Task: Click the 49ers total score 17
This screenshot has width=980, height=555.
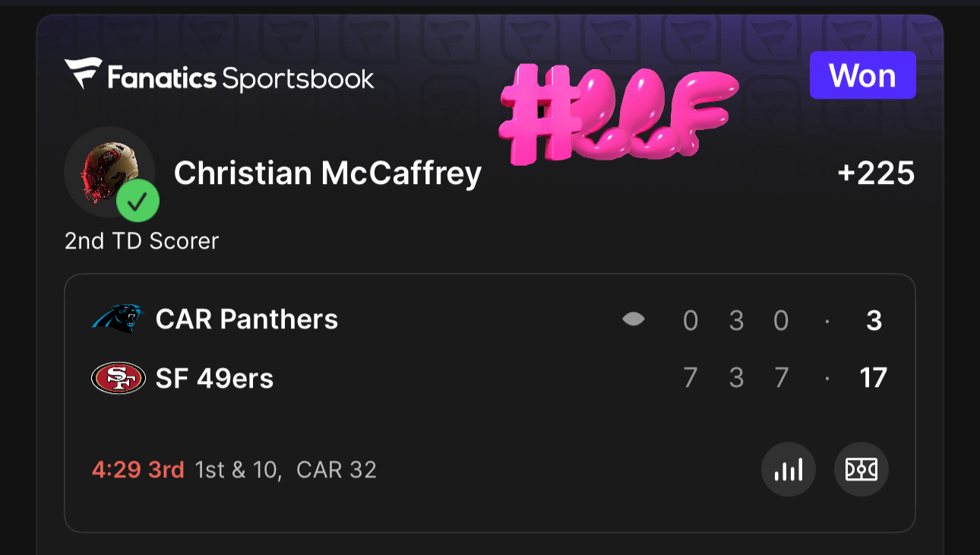Action: pos(873,378)
